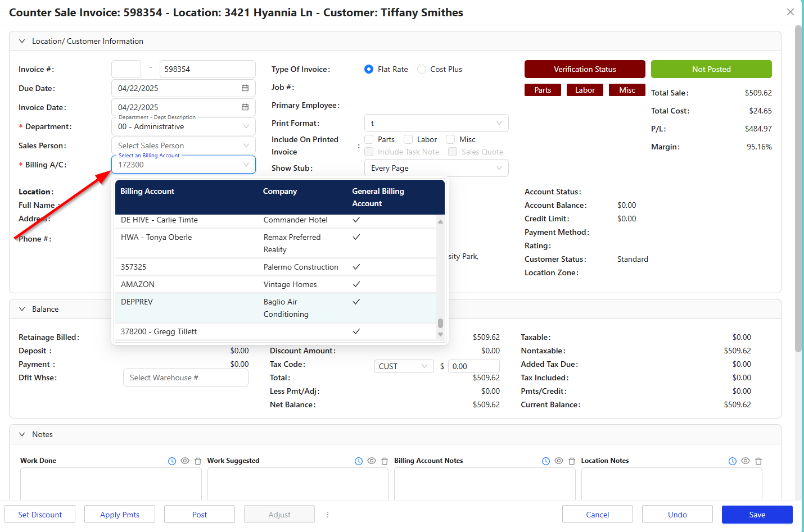Open the more options vertical dots menu
Screen dimensions: 804x532
tap(328, 515)
